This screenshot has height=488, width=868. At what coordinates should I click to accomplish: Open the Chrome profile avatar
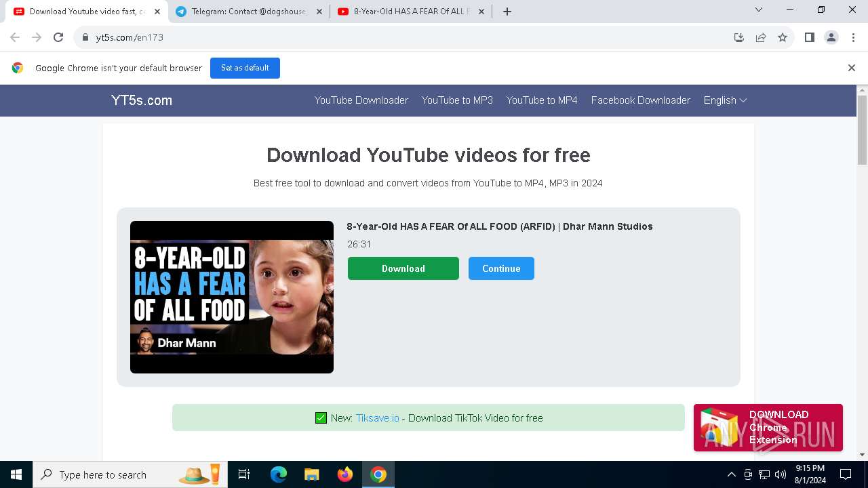[831, 37]
